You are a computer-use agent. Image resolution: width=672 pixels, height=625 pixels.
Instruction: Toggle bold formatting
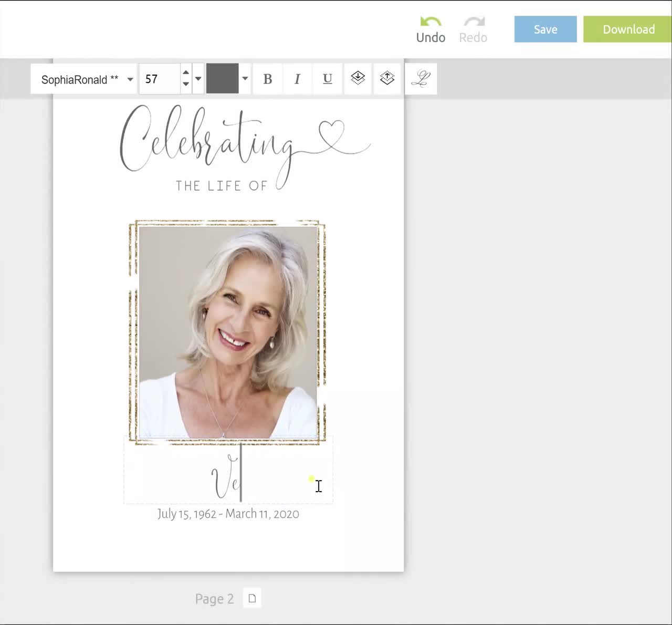268,79
